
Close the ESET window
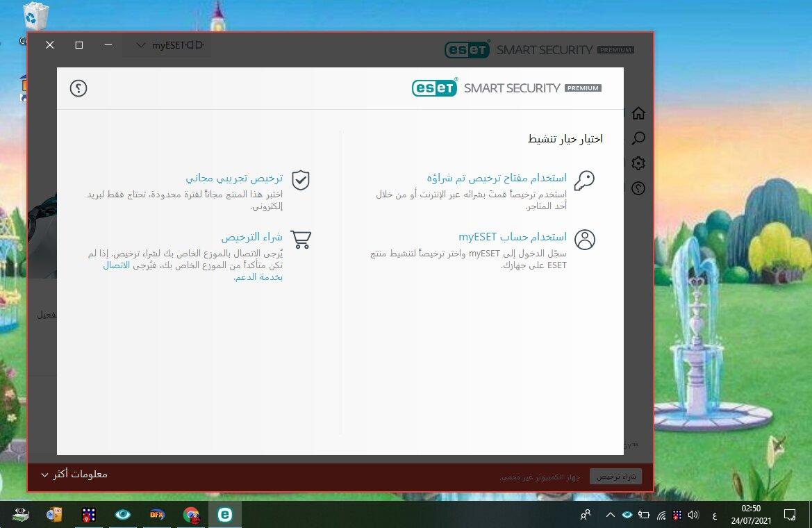pyautogui.click(x=50, y=45)
